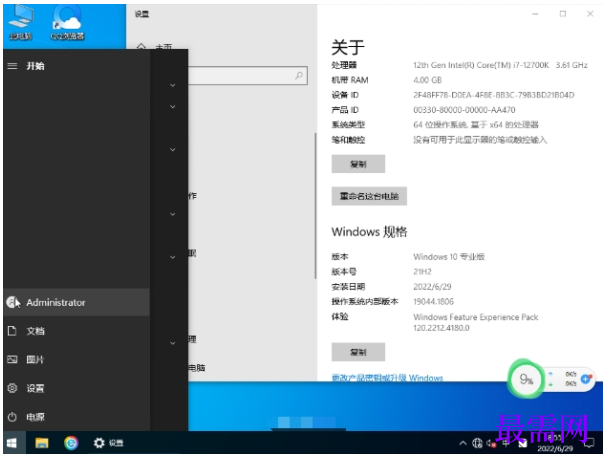Screen dimensions: 607x460
Task: Select the version value 21H2
Action: pyautogui.click(x=422, y=272)
